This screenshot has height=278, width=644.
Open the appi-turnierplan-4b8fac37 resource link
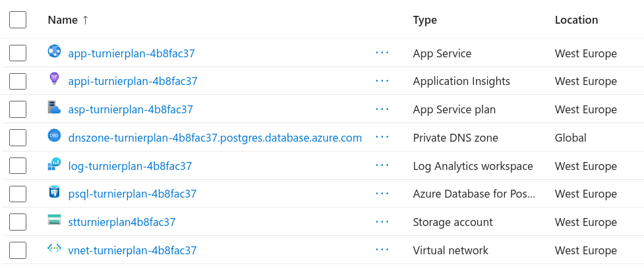click(x=132, y=81)
